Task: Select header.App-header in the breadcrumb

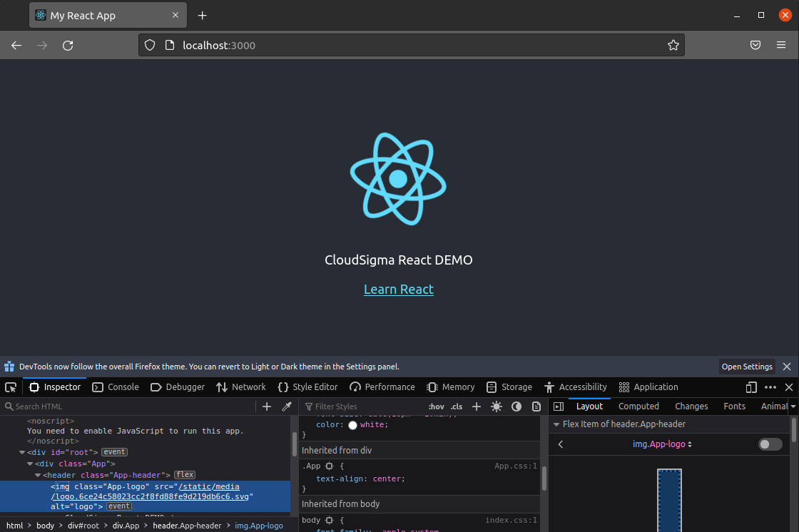Action: tap(187, 526)
